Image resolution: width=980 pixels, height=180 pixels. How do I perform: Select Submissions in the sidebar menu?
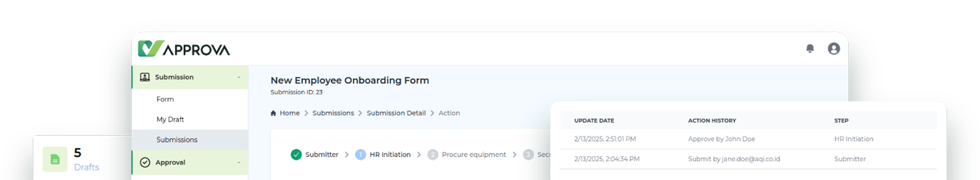click(x=177, y=140)
